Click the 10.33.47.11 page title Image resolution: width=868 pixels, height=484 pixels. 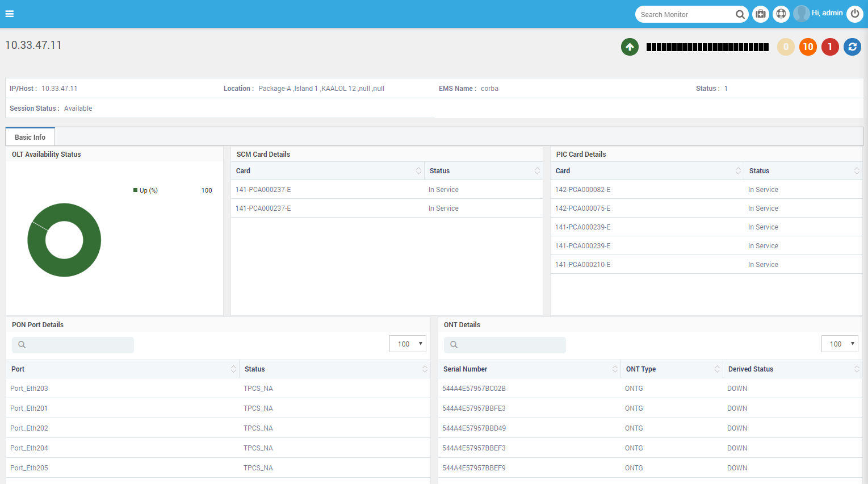tap(33, 45)
